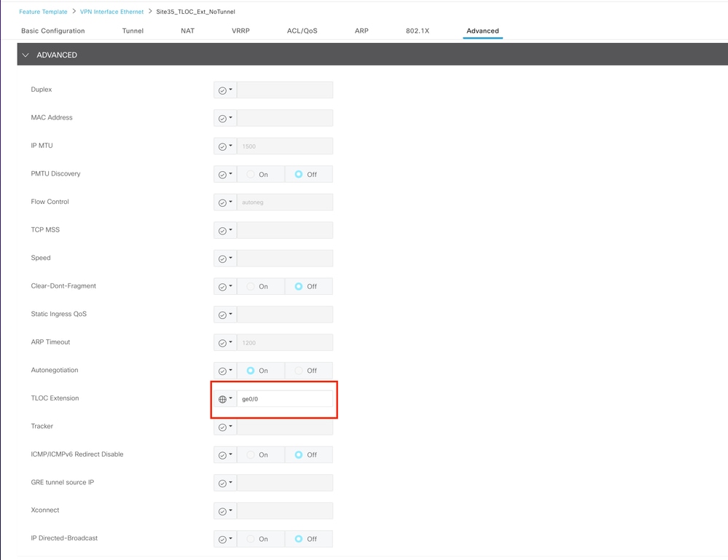Click TLOC Extension global globe icon
Viewport: 728px width, 560px height.
(222, 399)
